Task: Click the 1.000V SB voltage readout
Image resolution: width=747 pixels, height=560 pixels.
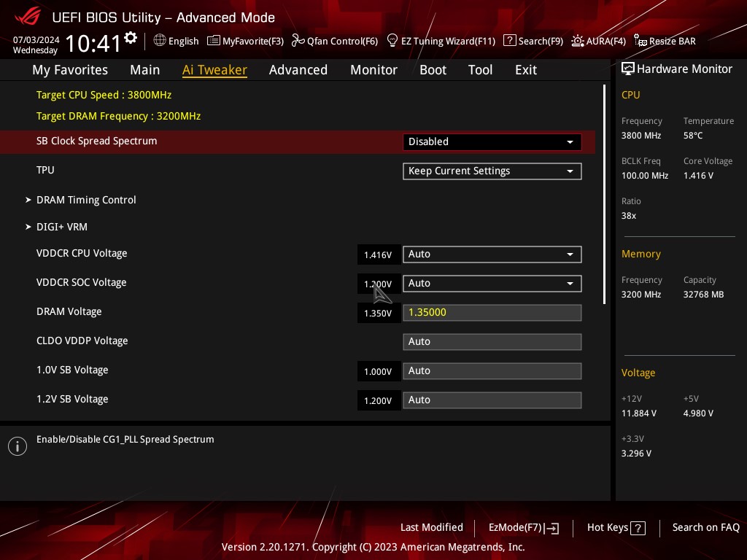Action: (379, 371)
